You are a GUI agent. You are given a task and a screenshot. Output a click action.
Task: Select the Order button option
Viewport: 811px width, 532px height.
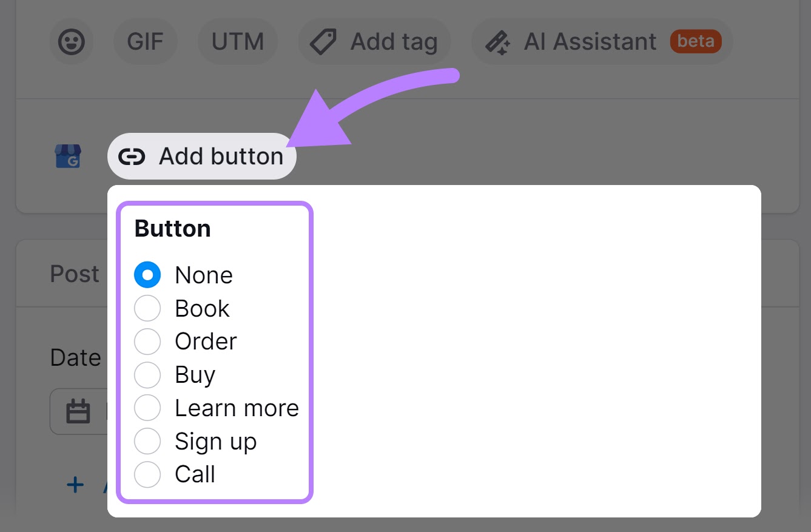(147, 342)
